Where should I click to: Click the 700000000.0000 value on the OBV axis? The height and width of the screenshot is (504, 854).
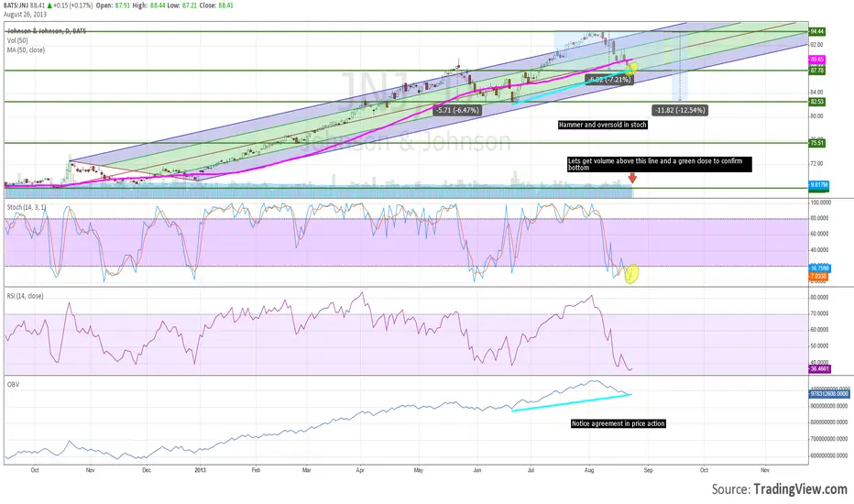tap(829, 439)
